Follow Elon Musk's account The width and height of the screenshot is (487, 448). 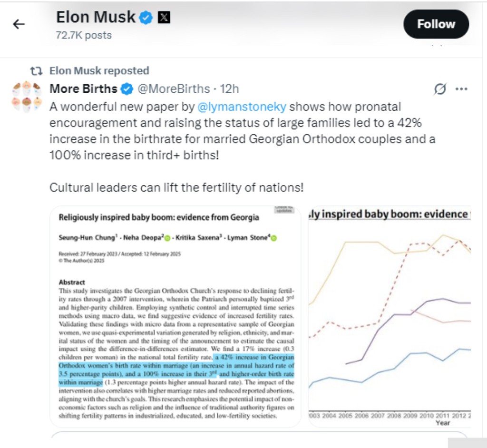coord(436,24)
